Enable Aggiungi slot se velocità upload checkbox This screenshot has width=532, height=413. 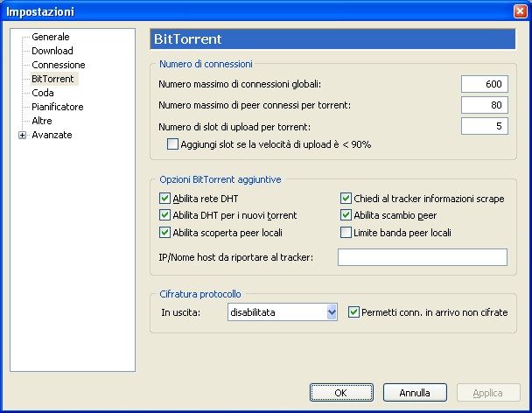pyautogui.click(x=172, y=143)
